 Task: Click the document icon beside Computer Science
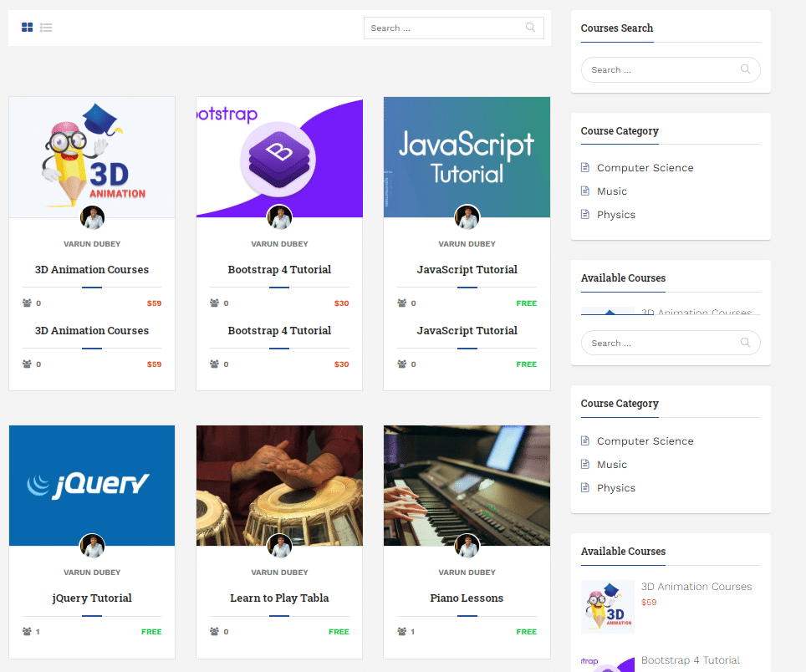tap(584, 167)
